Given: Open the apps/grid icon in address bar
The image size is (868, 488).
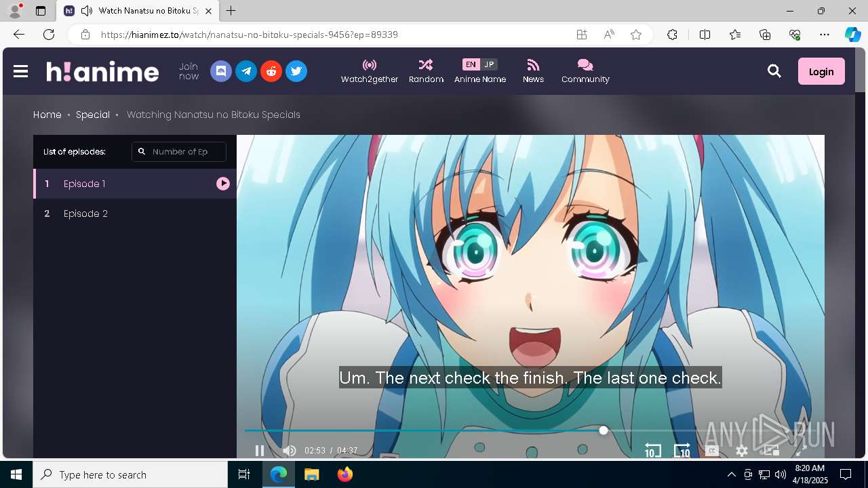Looking at the screenshot, I should coord(582,35).
